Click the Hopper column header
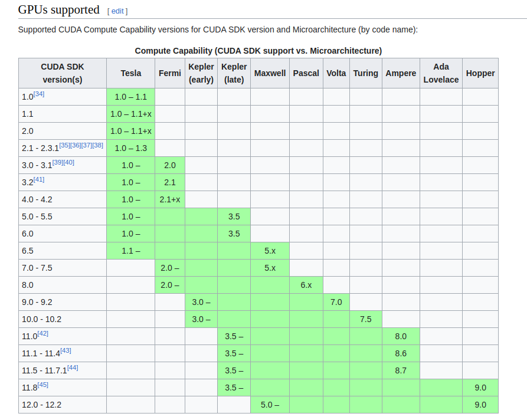The width and height of the screenshot is (527, 420). pyautogui.click(x=480, y=73)
